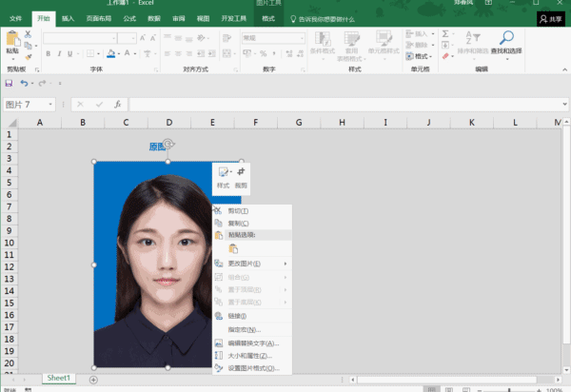Click the paste option icon in context menu
Image resolution: width=571 pixels, height=392 pixels.
pyautogui.click(x=233, y=249)
